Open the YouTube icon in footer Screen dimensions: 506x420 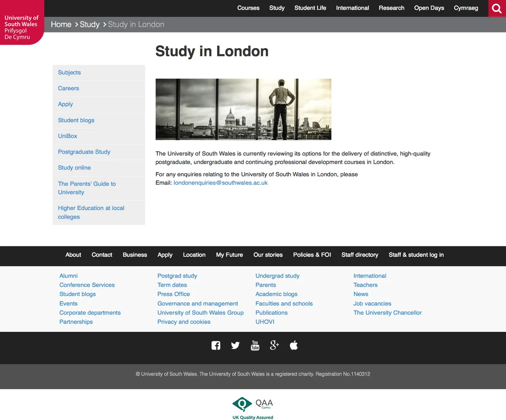[x=255, y=345]
